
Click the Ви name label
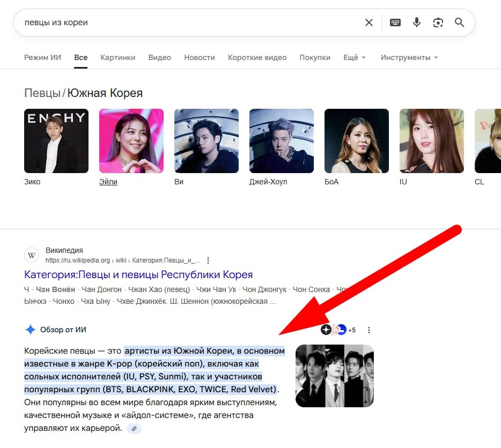(x=179, y=182)
